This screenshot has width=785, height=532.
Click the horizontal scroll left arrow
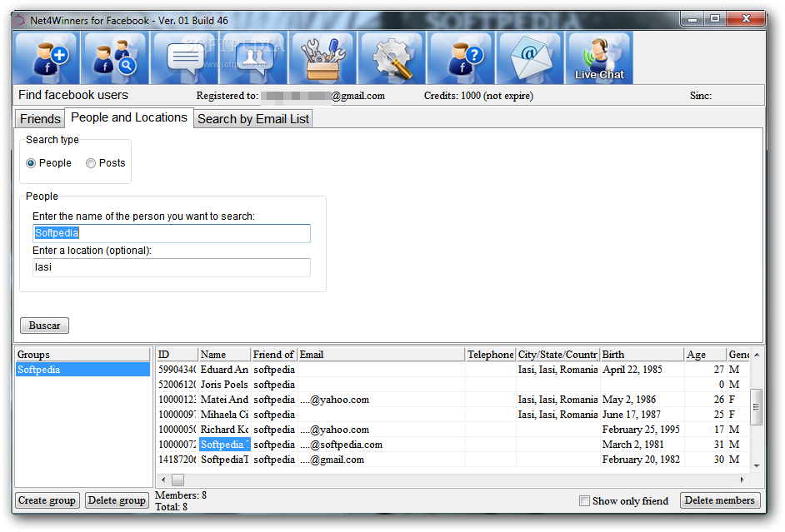click(x=163, y=480)
